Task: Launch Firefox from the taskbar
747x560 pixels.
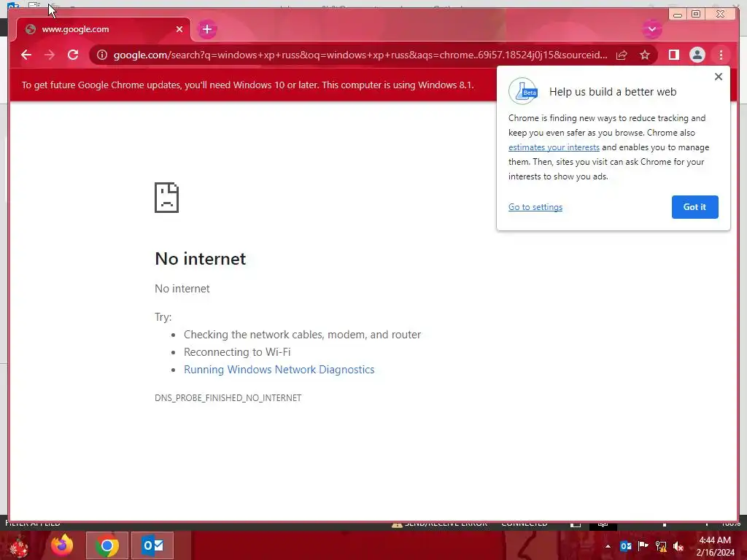Action: pyautogui.click(x=62, y=545)
